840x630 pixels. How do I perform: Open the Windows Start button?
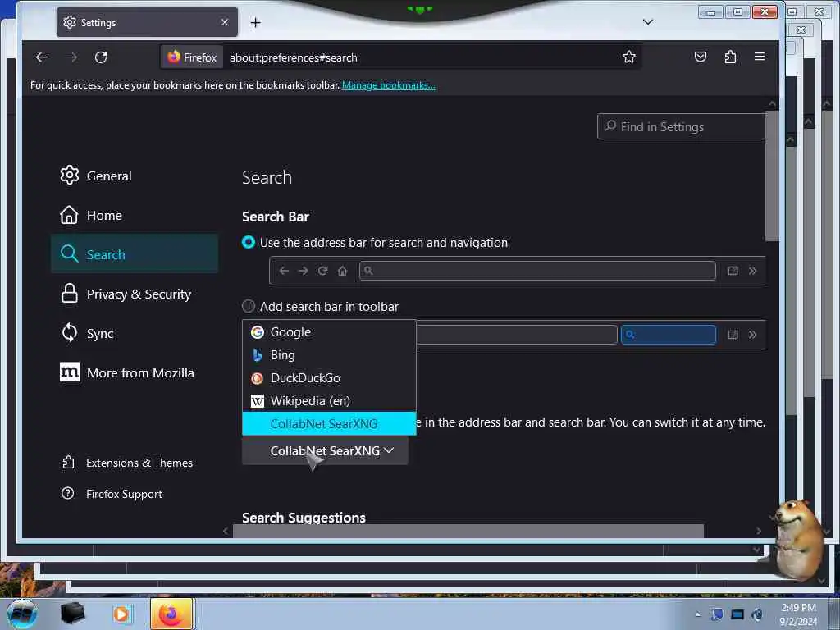coord(22,614)
